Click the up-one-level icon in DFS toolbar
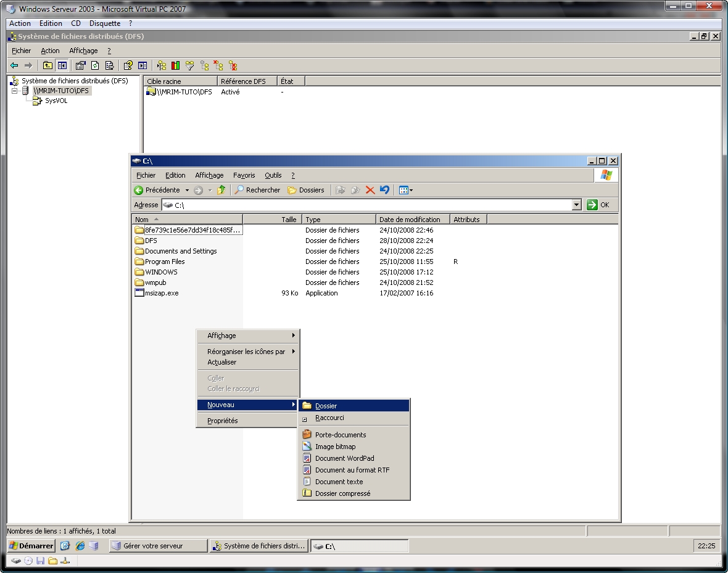The image size is (728, 573). (x=48, y=65)
